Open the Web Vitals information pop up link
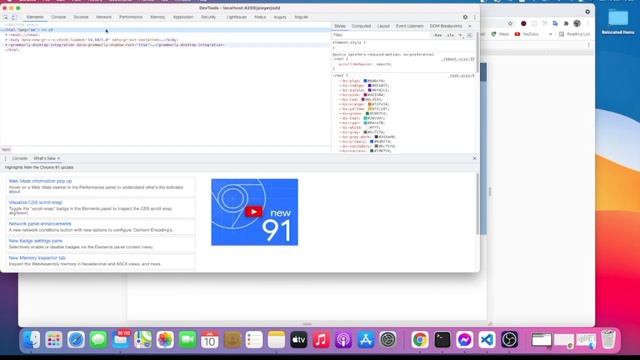640x360 pixels. pos(40,181)
